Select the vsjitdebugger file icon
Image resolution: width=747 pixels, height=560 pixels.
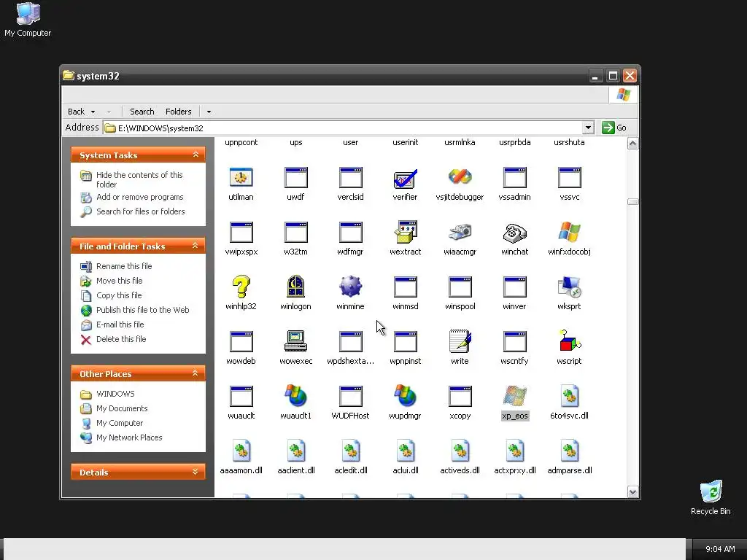point(460,178)
